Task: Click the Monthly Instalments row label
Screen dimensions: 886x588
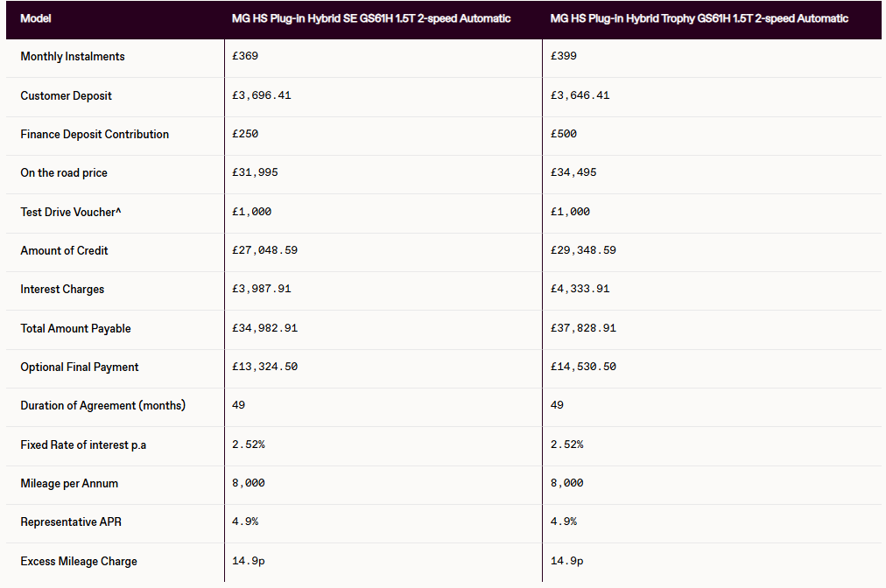Action: [73, 57]
